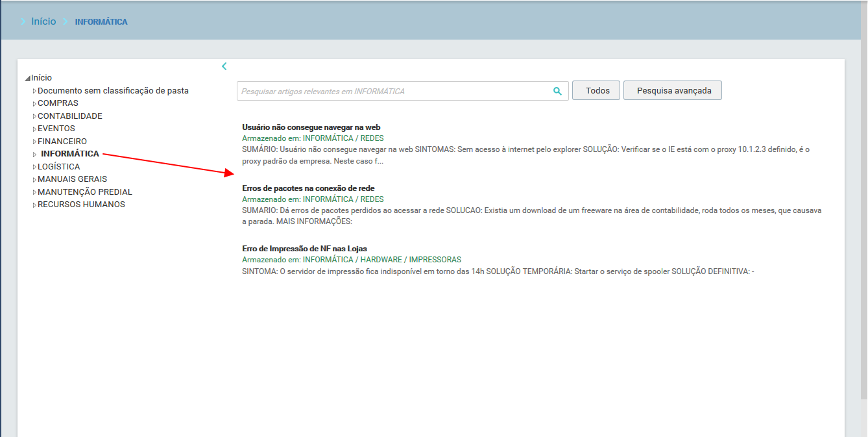The height and width of the screenshot is (437, 868).
Task: Expand the EVENTOS folder arrow
Action: pyautogui.click(x=34, y=129)
